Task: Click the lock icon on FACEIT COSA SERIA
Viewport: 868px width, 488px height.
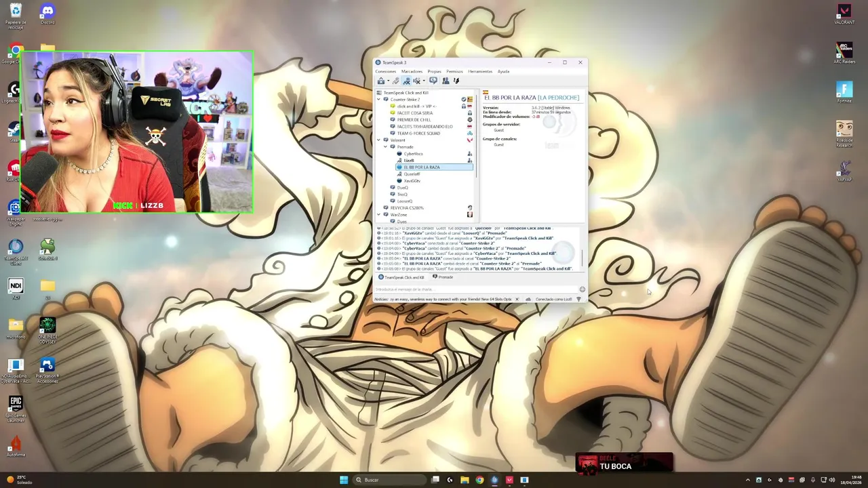Action: [470, 113]
